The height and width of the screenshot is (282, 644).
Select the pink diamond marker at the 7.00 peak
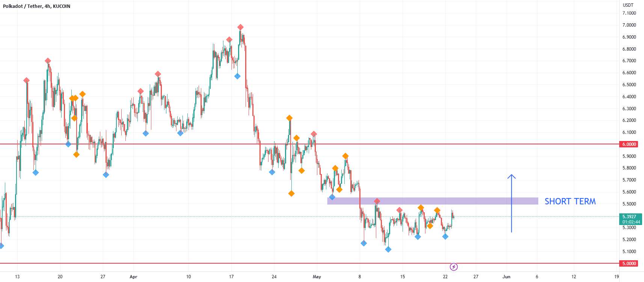pyautogui.click(x=240, y=27)
